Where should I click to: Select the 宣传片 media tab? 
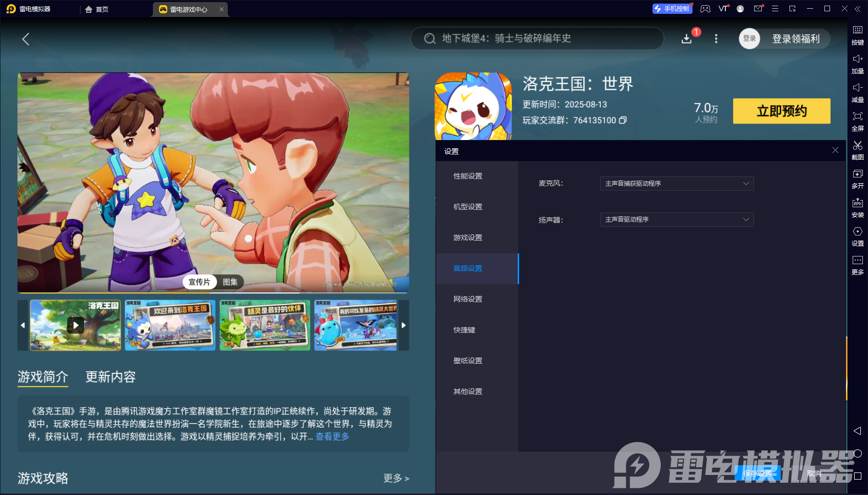pyautogui.click(x=200, y=282)
